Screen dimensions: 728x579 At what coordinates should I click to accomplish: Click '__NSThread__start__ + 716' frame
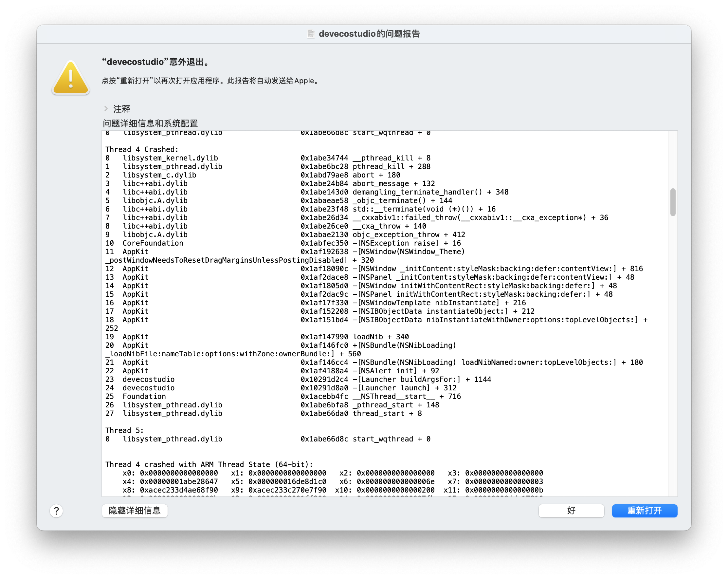[283, 396]
